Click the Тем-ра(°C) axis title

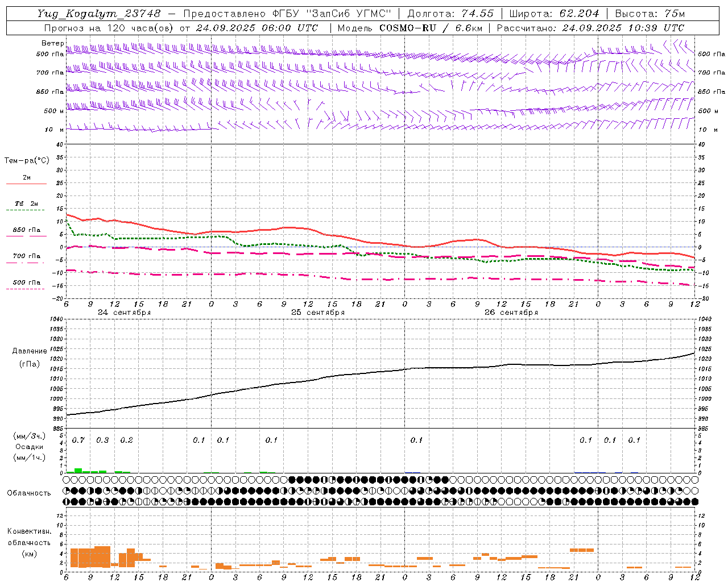click(x=27, y=161)
